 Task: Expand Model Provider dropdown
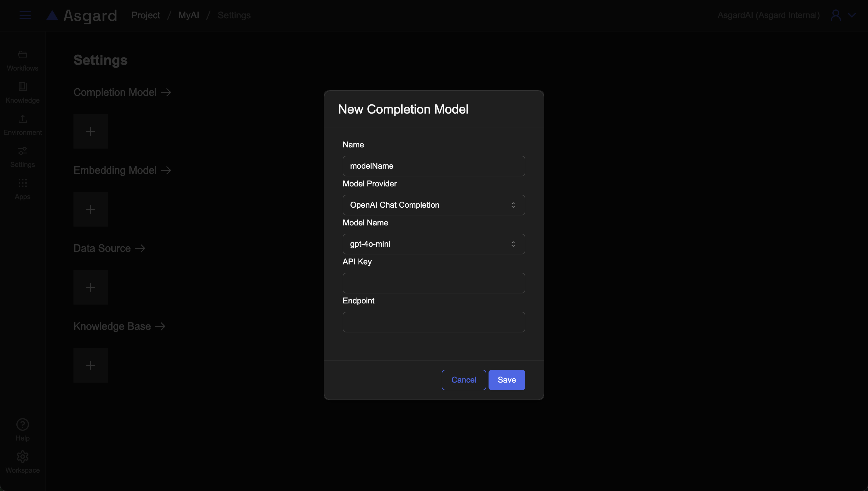434,205
